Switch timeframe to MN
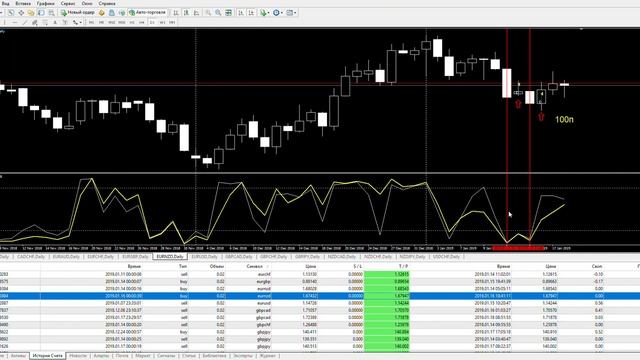 pyautogui.click(x=172, y=22)
